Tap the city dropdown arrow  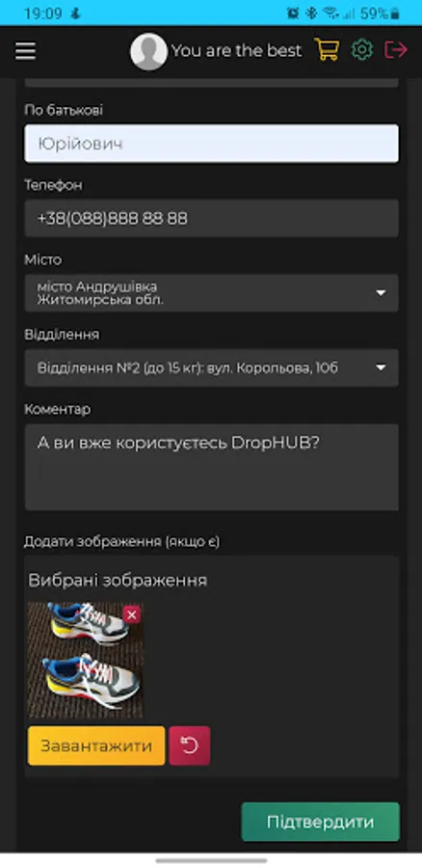(x=381, y=293)
